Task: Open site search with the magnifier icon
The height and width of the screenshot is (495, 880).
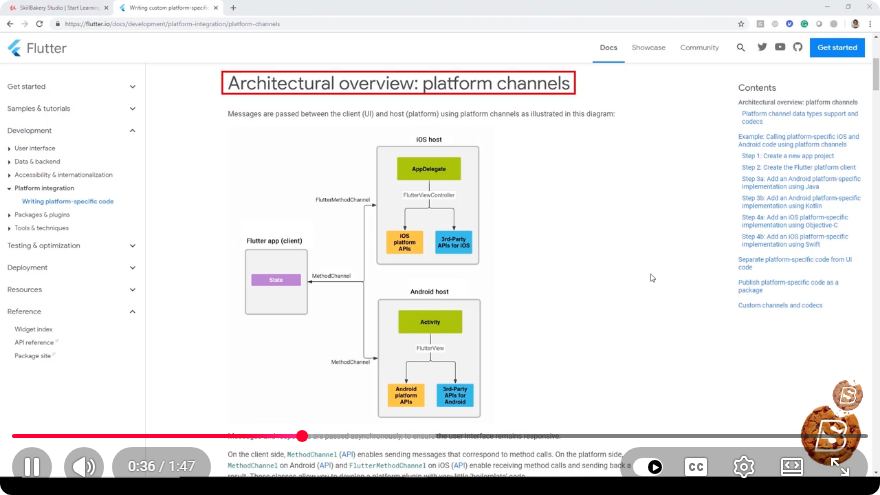Action: [x=741, y=48]
